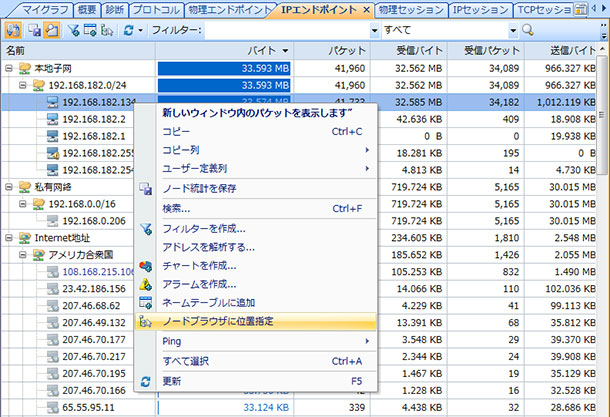Select アラームを作成 in the context menu
The image size is (610, 417).
(x=198, y=284)
